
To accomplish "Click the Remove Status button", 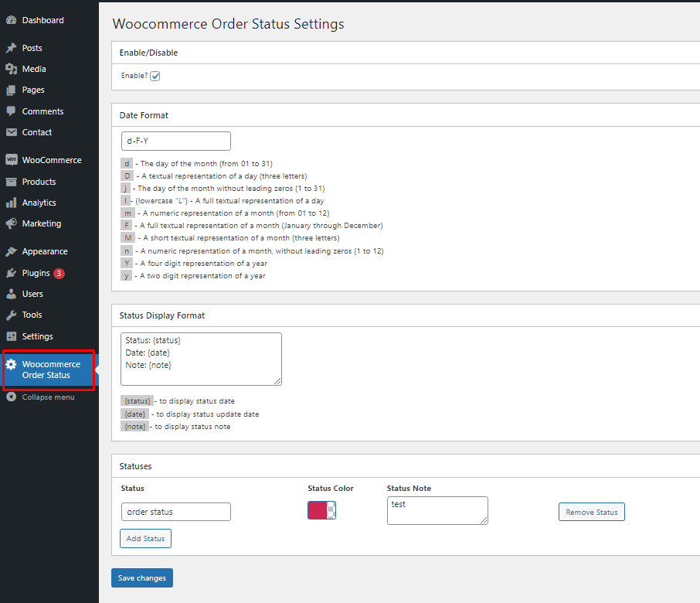I will 592,513.
